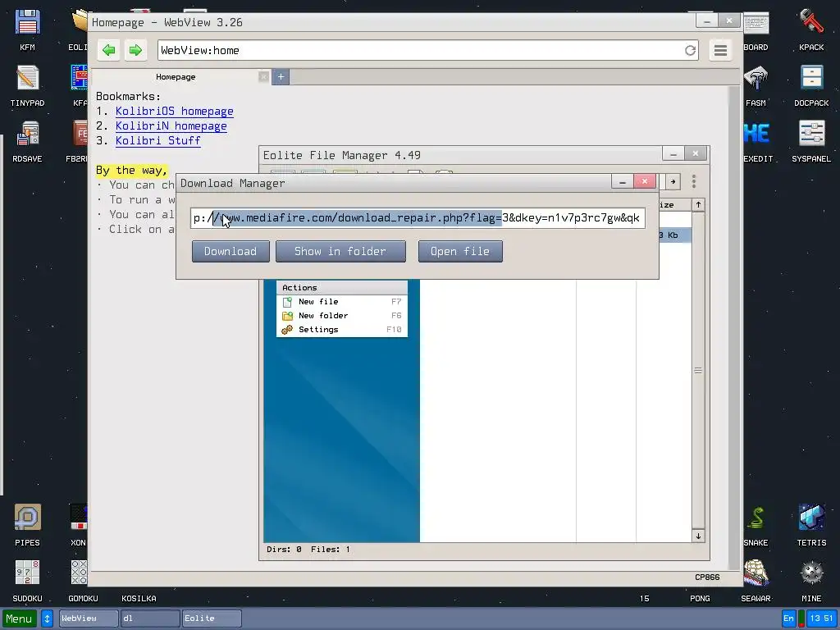The height and width of the screenshot is (630, 840).
Task: Click Eolite's scrollbar up arrow
Action: [698, 204]
